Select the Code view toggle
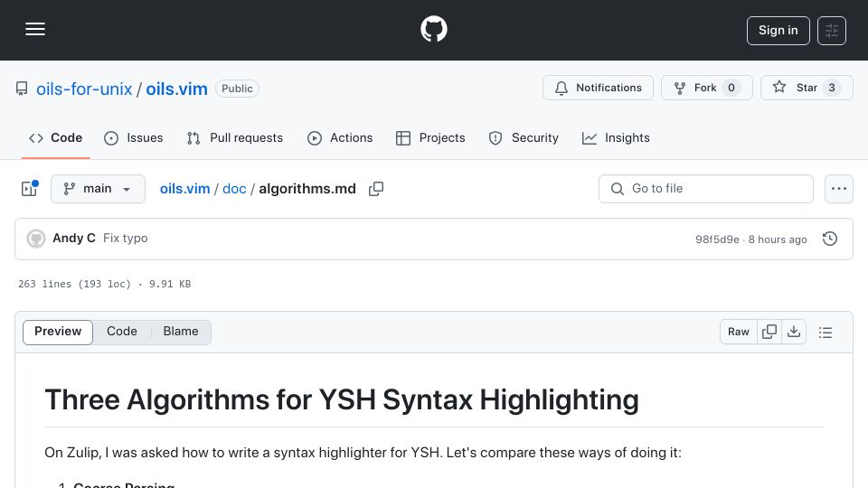The image size is (868, 488). point(122,332)
